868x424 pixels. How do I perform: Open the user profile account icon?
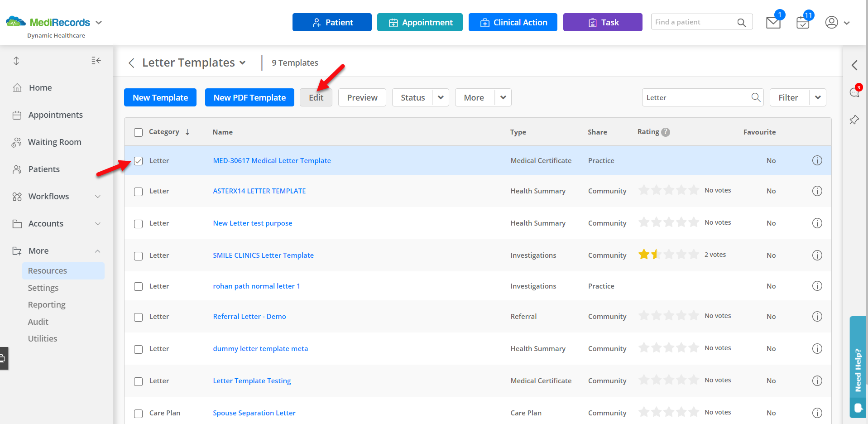point(831,22)
